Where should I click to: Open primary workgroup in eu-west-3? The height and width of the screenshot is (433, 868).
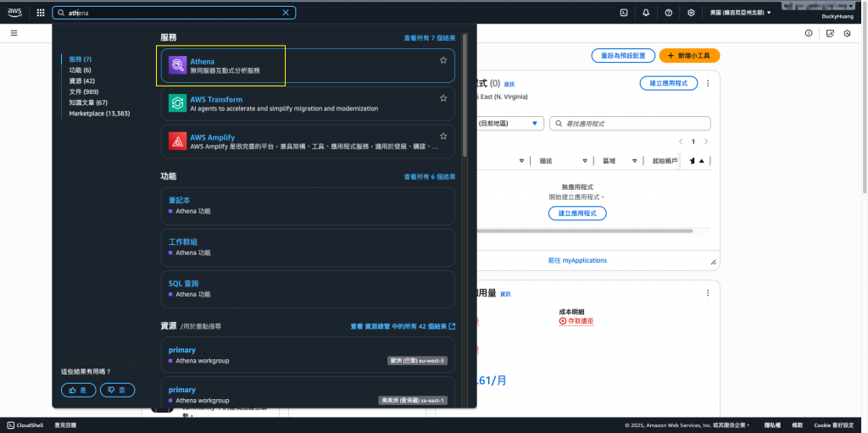tap(308, 355)
